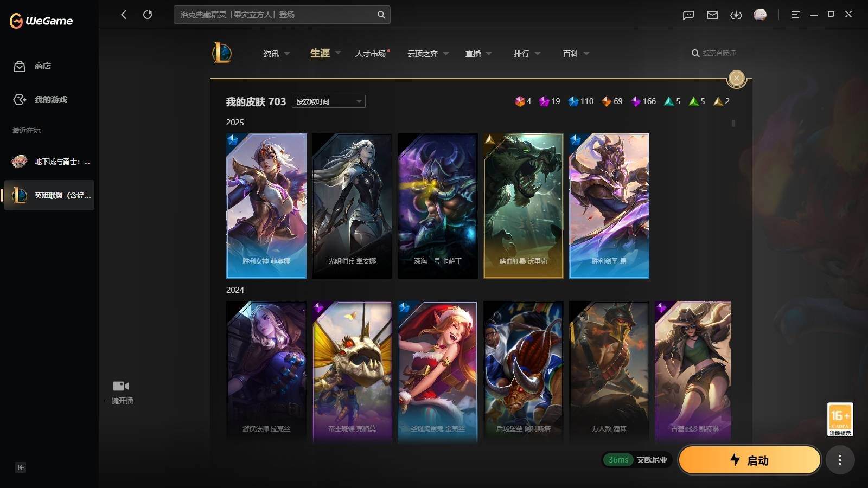
Task: Go back with the back arrow
Action: point(124,15)
